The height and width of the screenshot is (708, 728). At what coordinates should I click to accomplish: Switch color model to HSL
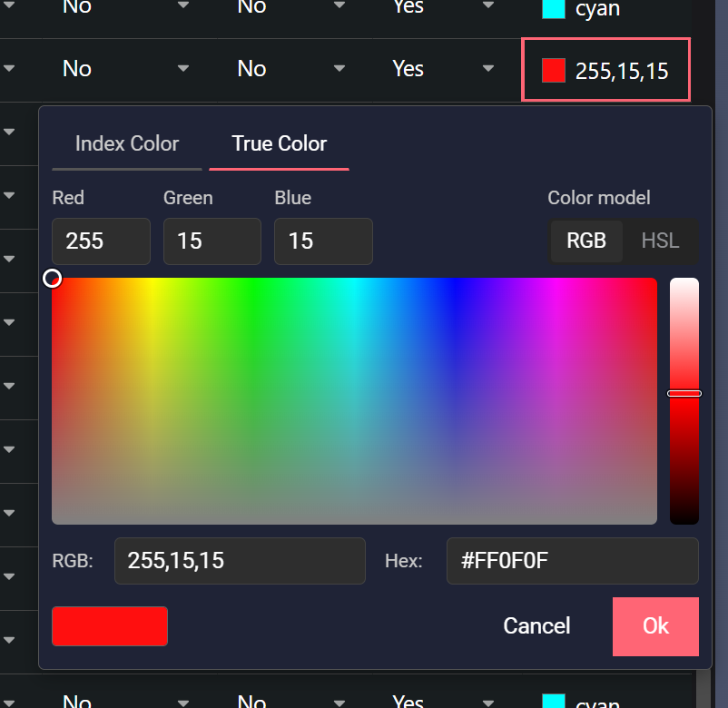pos(660,241)
